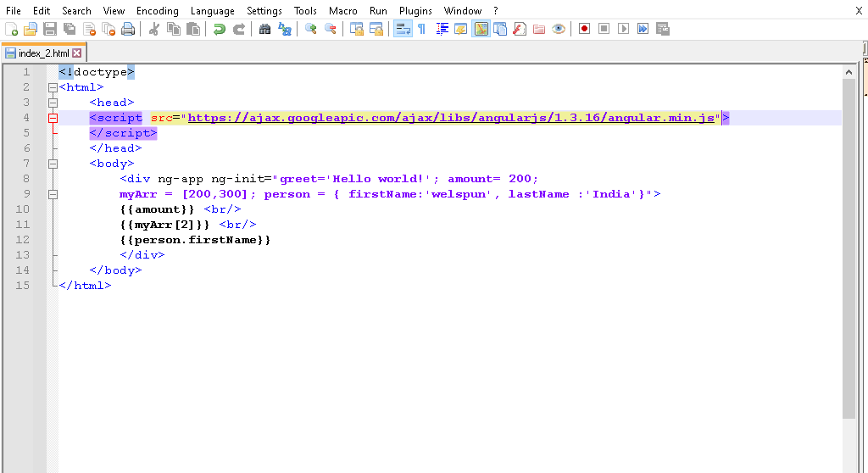Start macro recording with the red dot button
The height and width of the screenshot is (473, 868).
coord(584,29)
